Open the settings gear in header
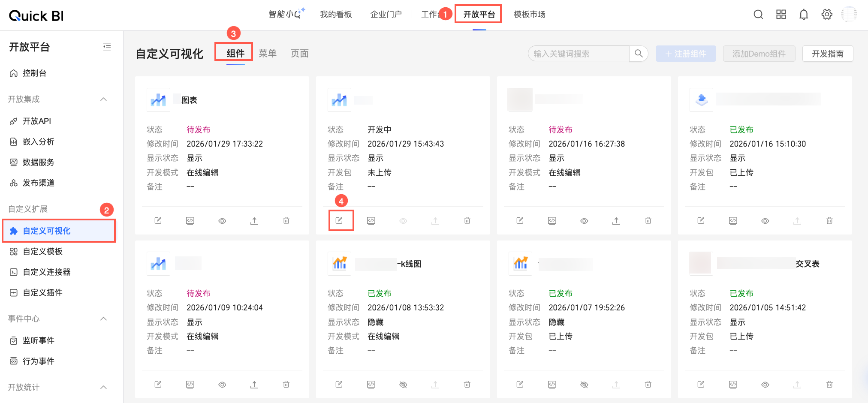This screenshot has width=868, height=403. coord(827,15)
